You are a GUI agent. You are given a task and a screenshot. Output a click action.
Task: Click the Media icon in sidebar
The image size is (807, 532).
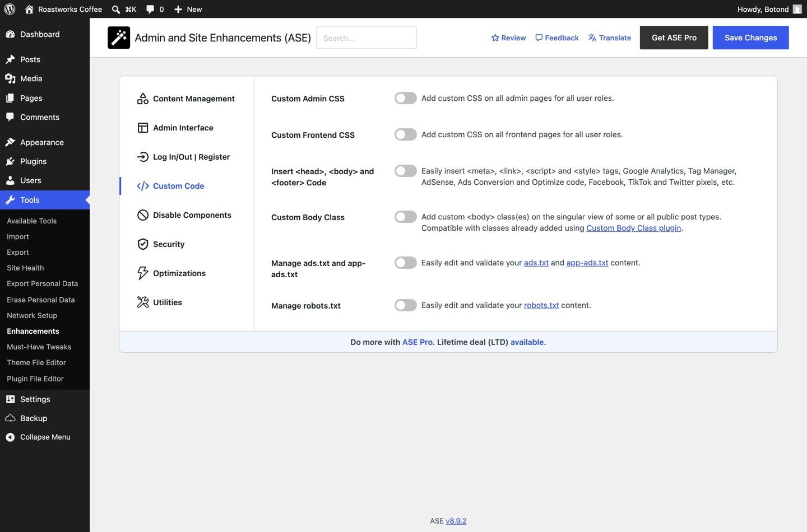[10, 78]
